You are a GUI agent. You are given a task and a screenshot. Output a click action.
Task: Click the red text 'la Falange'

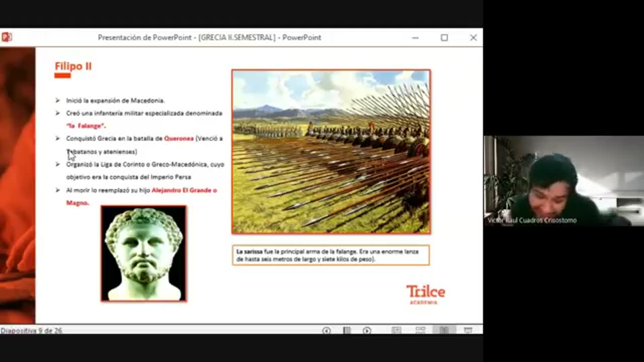[x=86, y=126]
